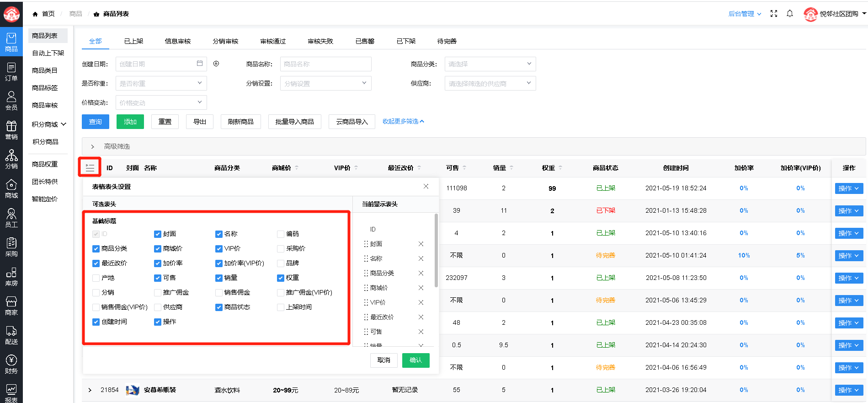868x403 pixels.
Task: Open the 报表 sidebar module
Action: point(11,393)
